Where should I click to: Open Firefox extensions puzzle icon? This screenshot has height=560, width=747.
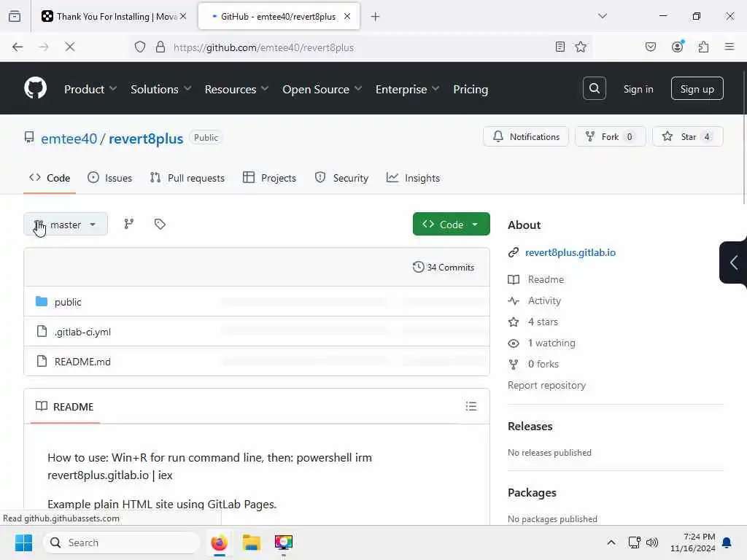(703, 47)
